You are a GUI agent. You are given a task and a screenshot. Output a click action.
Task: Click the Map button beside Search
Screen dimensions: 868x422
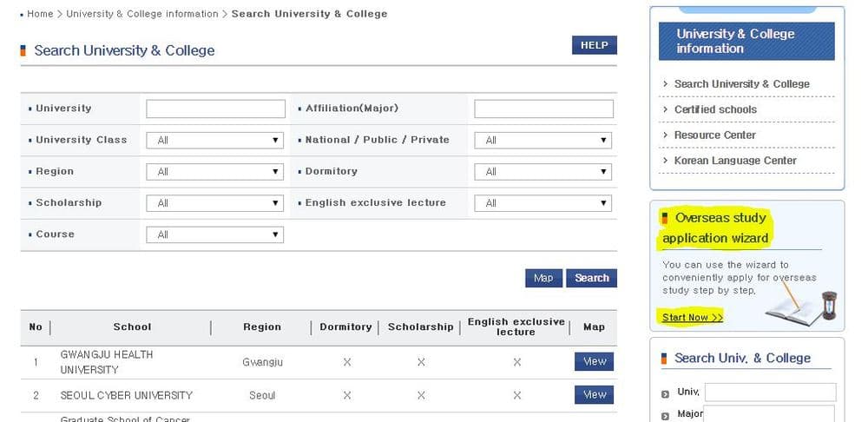543,278
